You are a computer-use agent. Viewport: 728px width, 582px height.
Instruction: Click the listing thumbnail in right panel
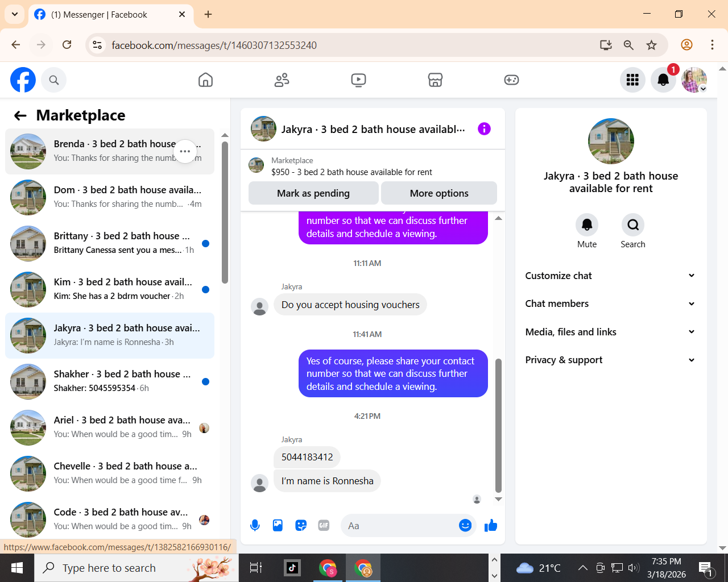click(611, 141)
